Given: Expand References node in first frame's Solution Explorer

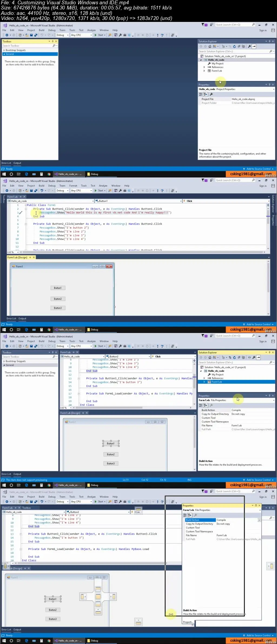Looking at the screenshot, I should (204, 67).
